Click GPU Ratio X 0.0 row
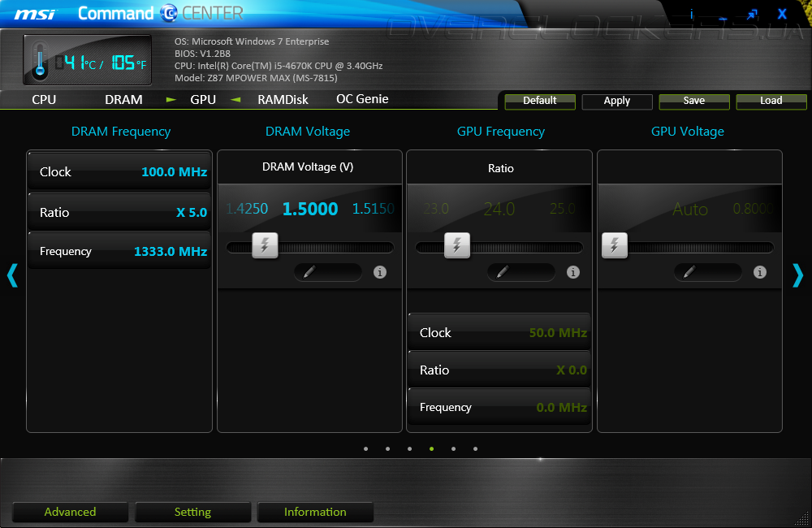Screen dimensions: 812x528 499,370
